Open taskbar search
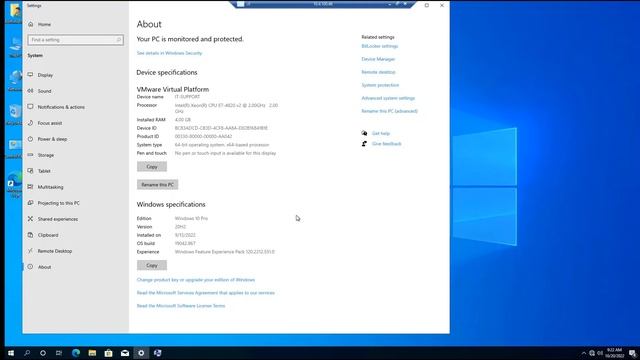This screenshot has height=360, width=640. coord(27,353)
